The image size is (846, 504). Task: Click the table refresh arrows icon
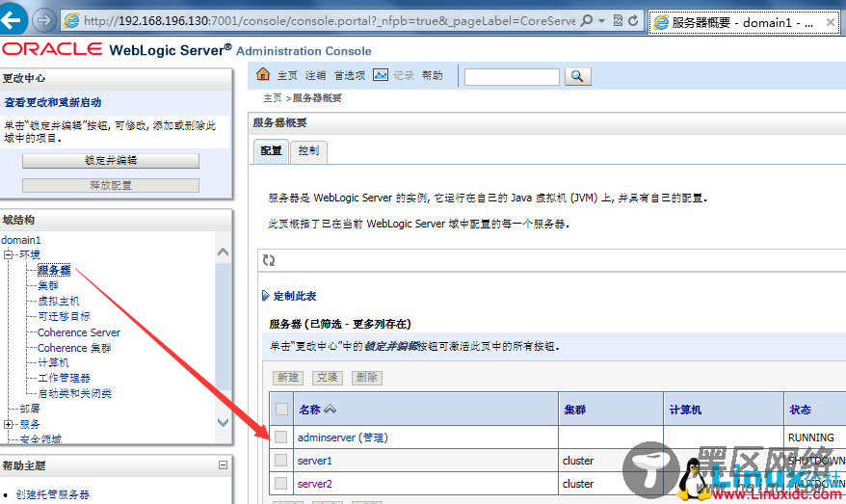269,260
